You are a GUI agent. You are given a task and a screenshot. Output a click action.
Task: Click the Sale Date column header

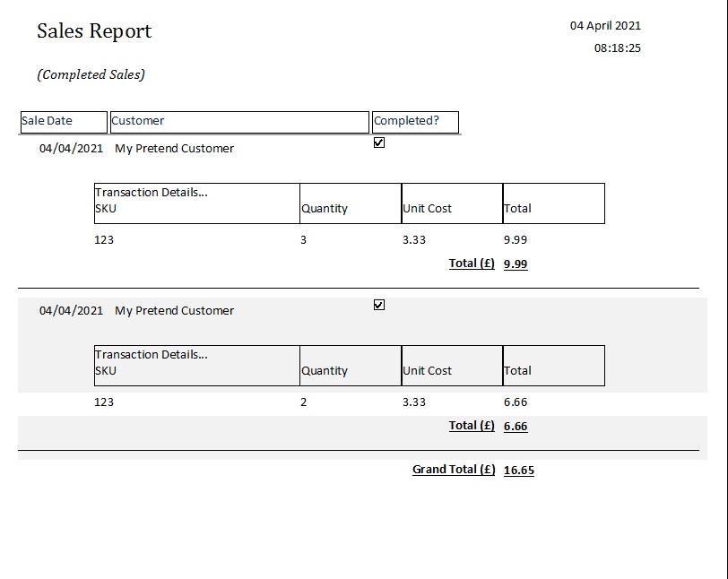(x=63, y=121)
